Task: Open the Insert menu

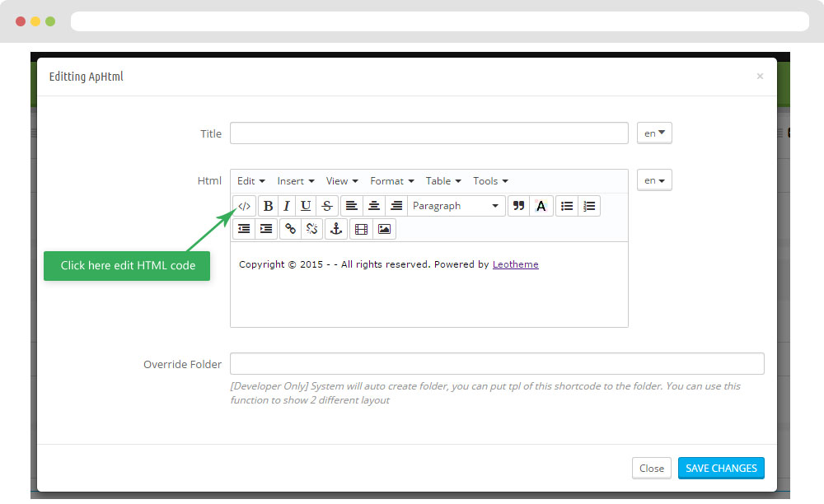Action: [x=294, y=181]
